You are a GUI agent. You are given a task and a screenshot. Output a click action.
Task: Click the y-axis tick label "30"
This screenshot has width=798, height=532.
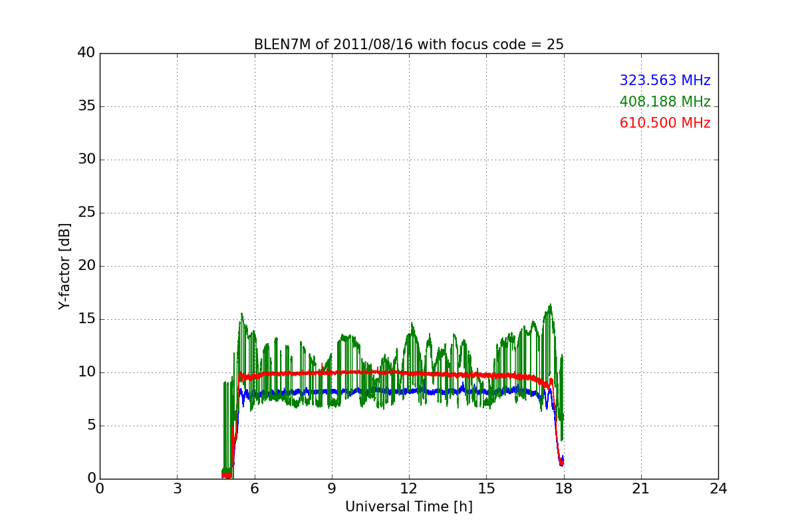point(86,160)
